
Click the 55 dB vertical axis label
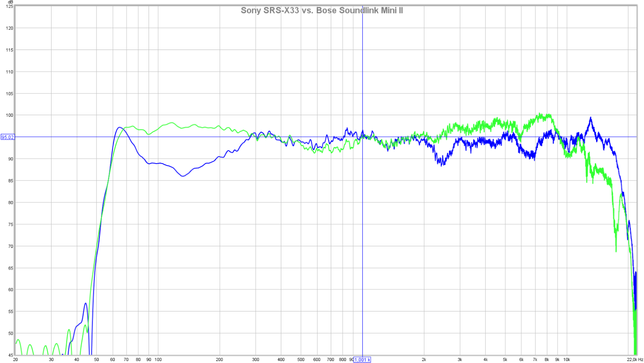point(11,311)
